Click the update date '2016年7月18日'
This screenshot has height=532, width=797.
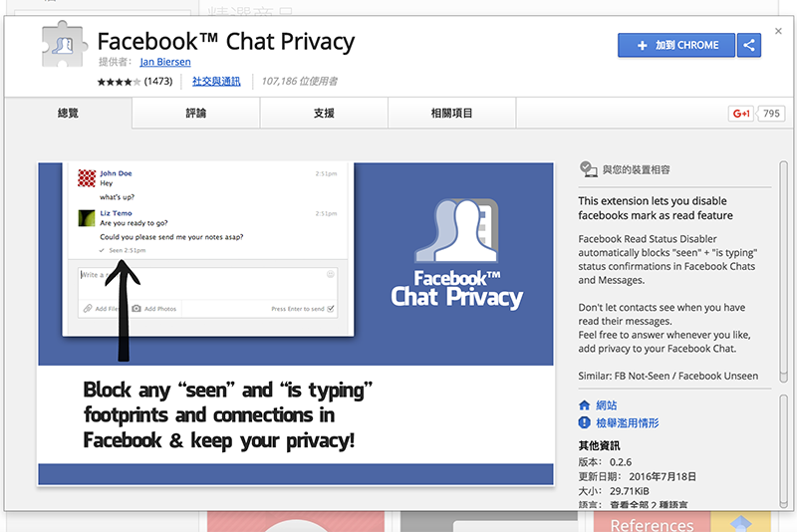click(x=663, y=476)
